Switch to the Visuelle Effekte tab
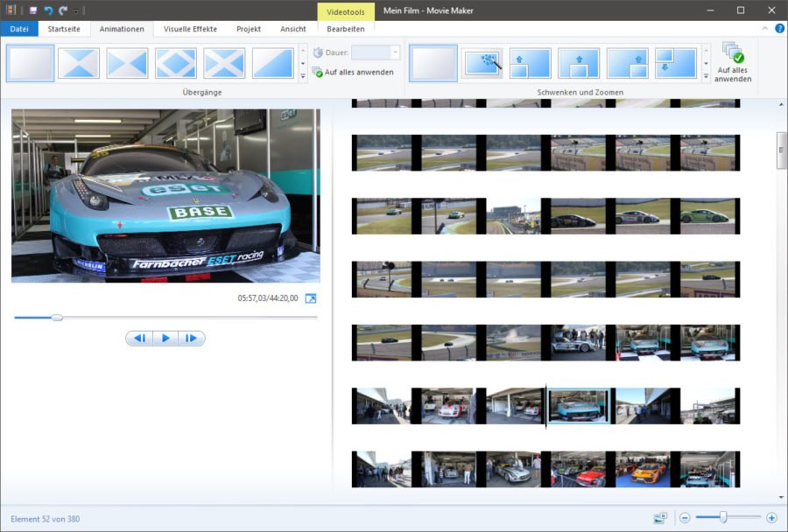The width and height of the screenshot is (788, 532). pyautogui.click(x=190, y=29)
